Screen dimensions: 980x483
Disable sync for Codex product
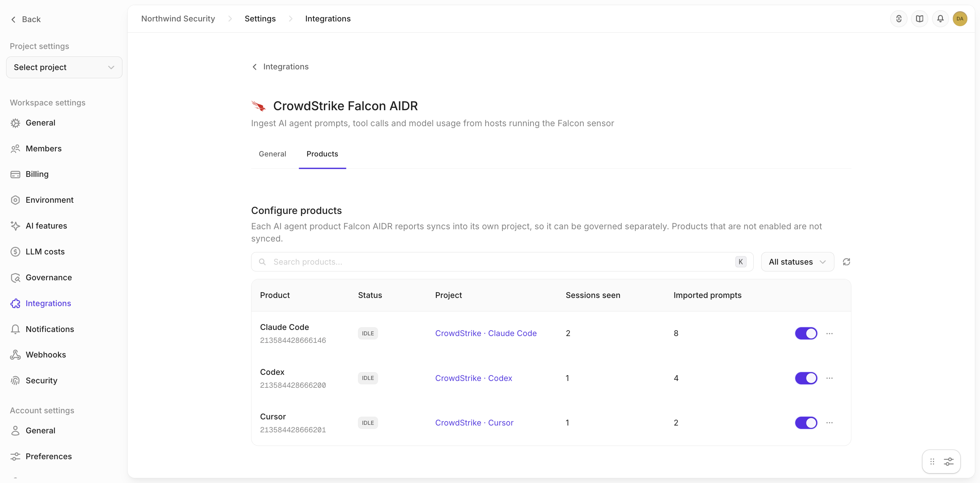point(806,378)
